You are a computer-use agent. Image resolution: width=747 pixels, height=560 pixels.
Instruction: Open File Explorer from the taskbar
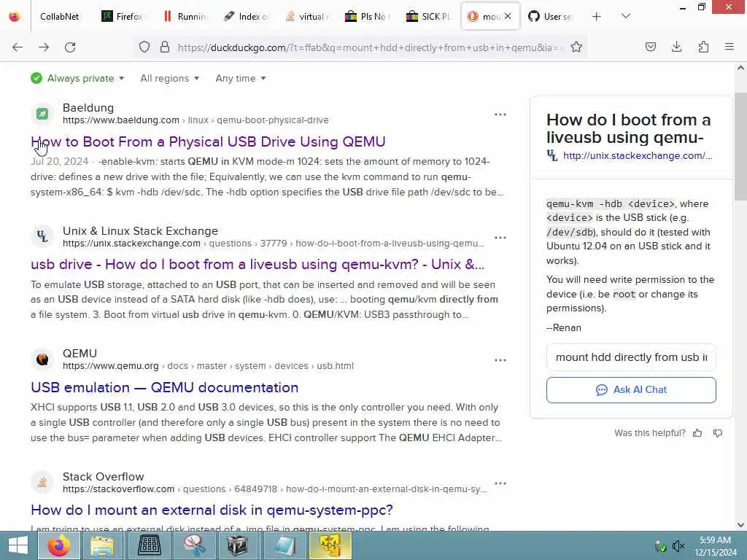click(x=102, y=545)
